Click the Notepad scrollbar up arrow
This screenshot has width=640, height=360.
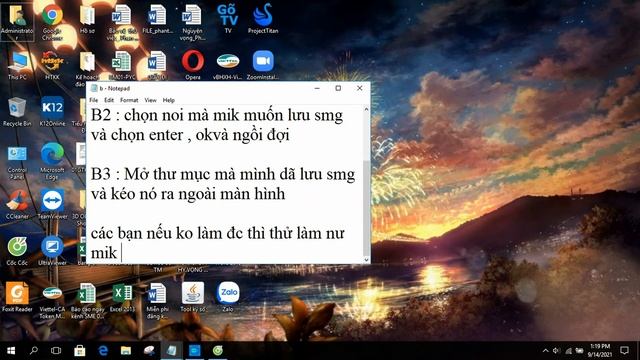coord(366,109)
